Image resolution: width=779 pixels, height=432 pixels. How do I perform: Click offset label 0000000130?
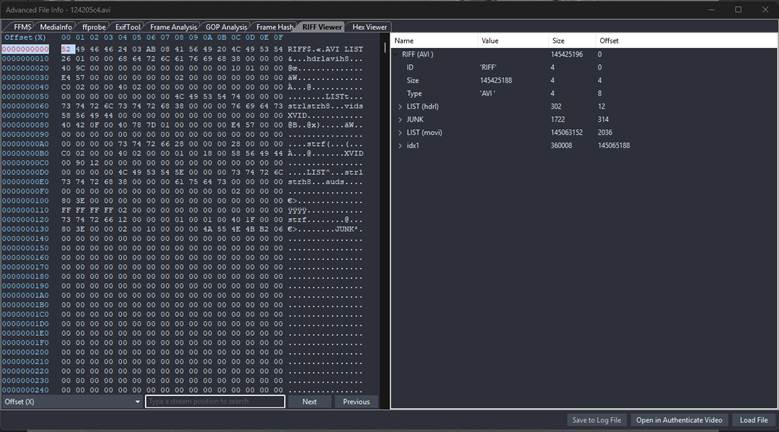point(25,229)
